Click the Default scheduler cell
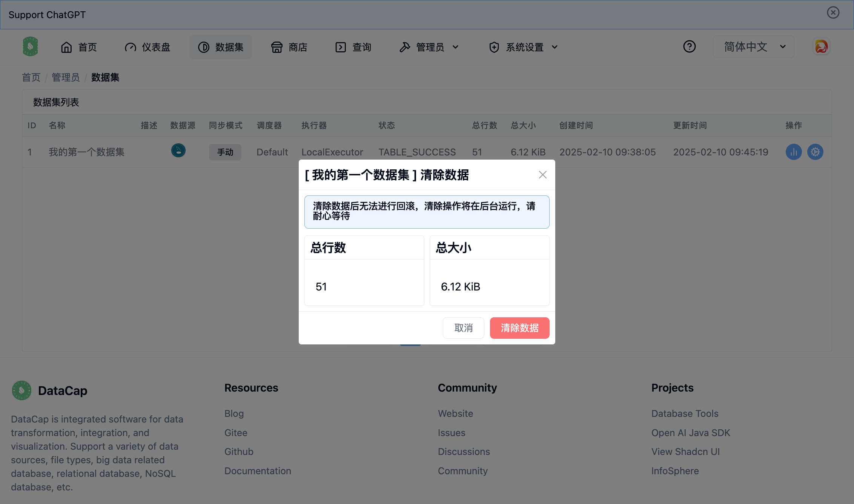 (272, 152)
